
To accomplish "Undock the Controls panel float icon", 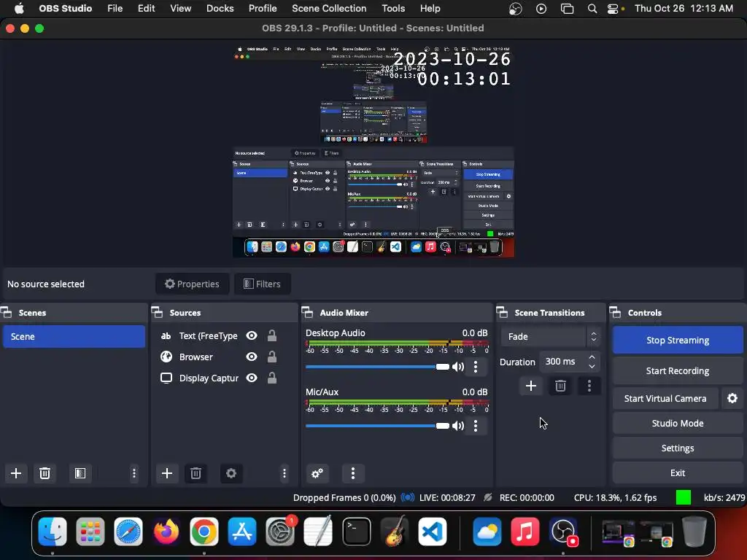I will pos(616,312).
